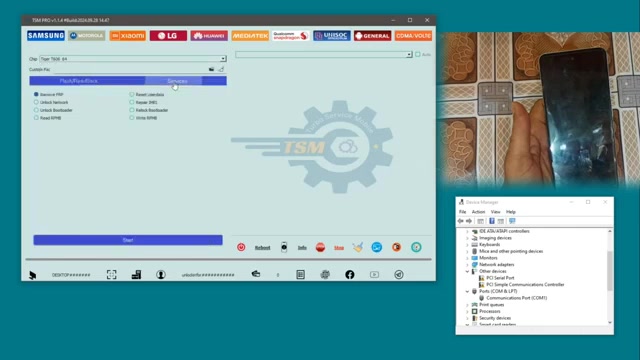Click the Info label

click(x=302, y=248)
